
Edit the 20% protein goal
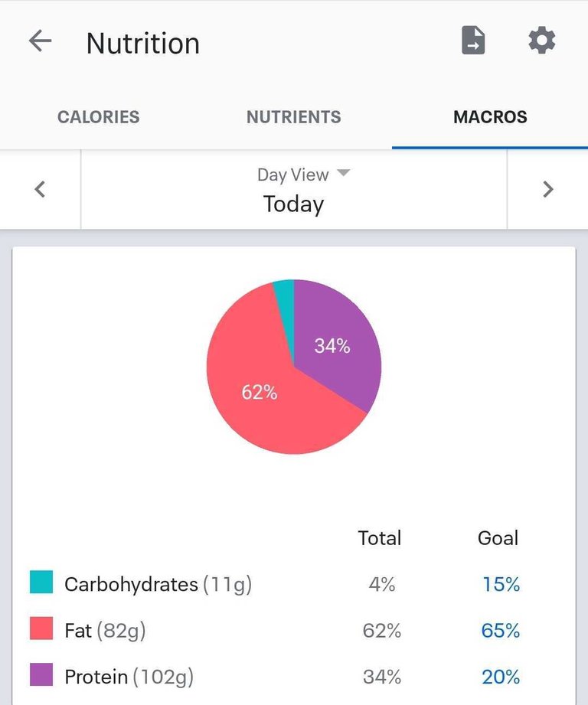501,677
